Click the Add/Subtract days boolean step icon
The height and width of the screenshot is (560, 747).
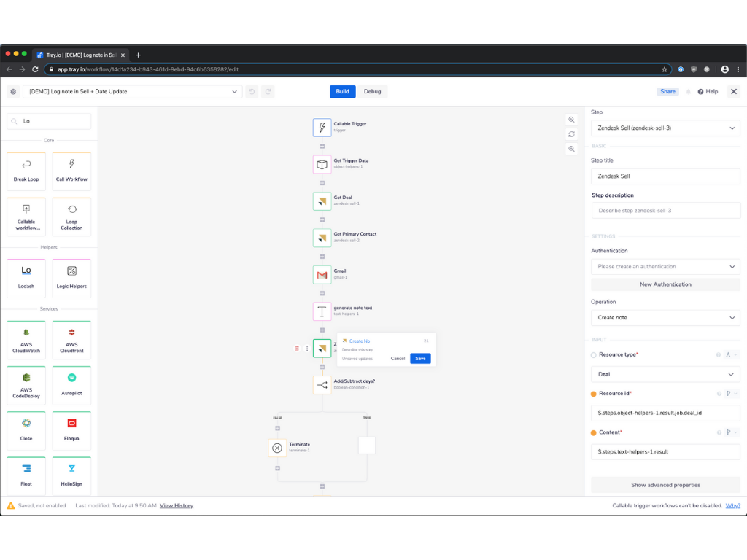[x=322, y=385]
